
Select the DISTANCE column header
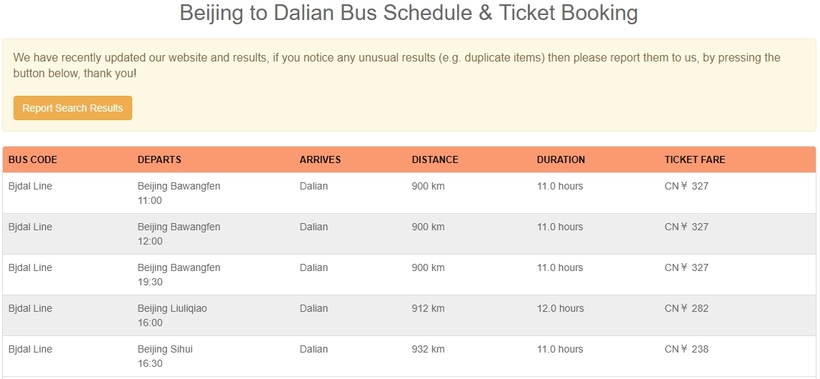coord(435,159)
